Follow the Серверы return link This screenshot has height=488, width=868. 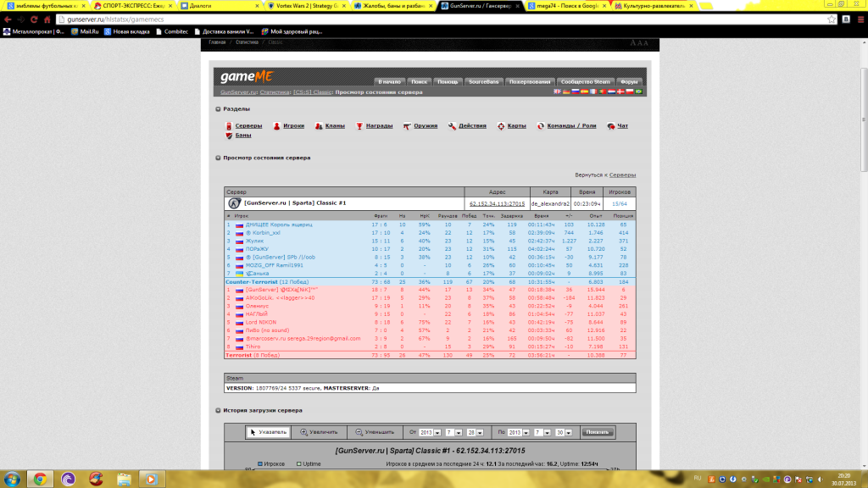coord(623,175)
